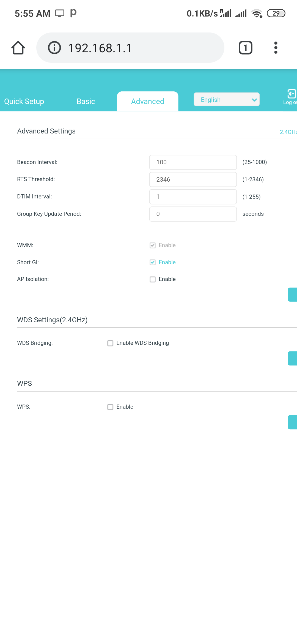This screenshot has width=297, height=644.
Task: Open the site info icon in address bar
Action: [54, 48]
